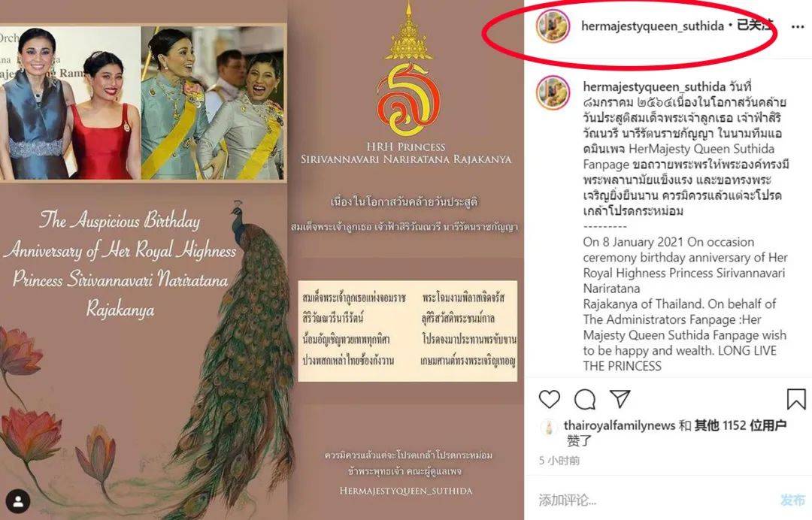The height and width of the screenshot is (520, 812).
Task: Open the 5 小时前 timestamp link
Action: click(x=559, y=461)
